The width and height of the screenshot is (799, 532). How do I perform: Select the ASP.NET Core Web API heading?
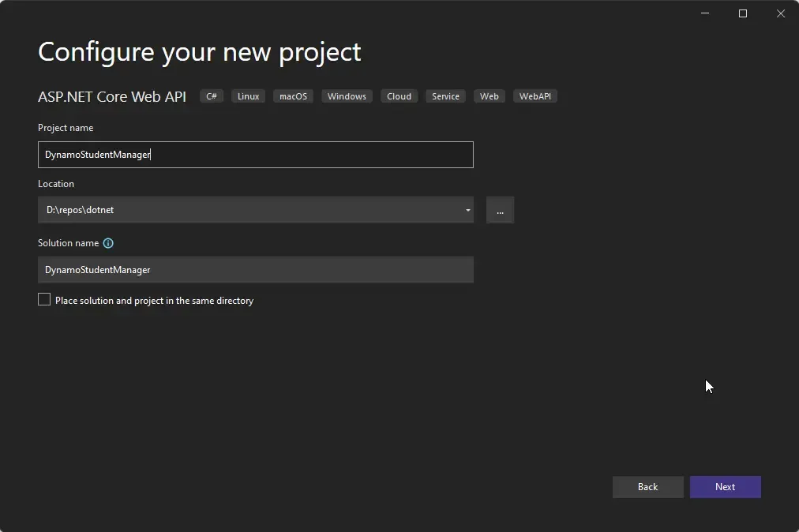tap(111, 96)
